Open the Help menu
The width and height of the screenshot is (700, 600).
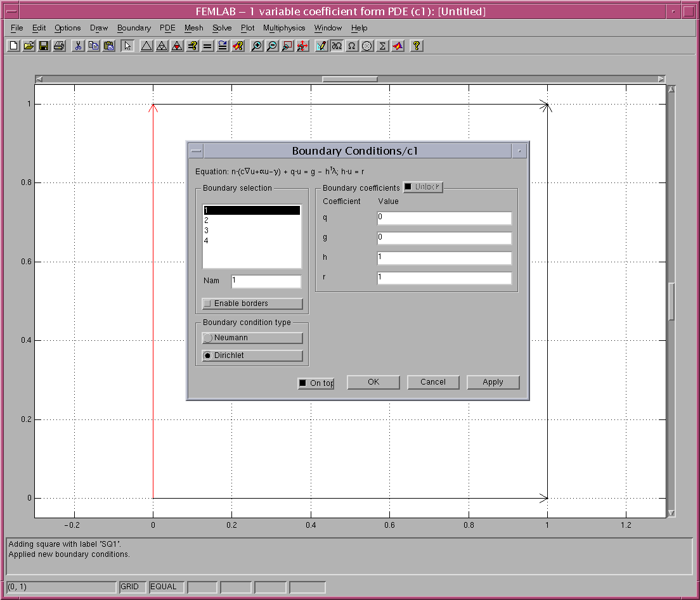(359, 28)
